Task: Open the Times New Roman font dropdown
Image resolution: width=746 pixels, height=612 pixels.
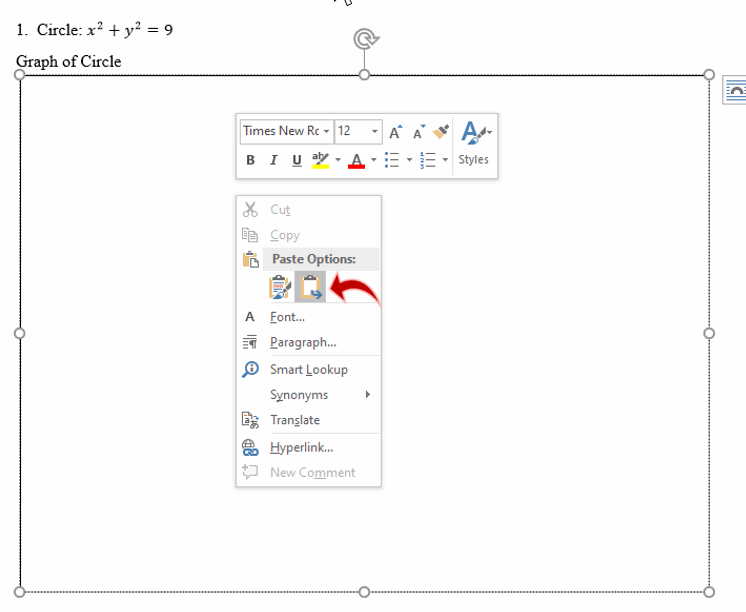Action: pyautogui.click(x=286, y=131)
